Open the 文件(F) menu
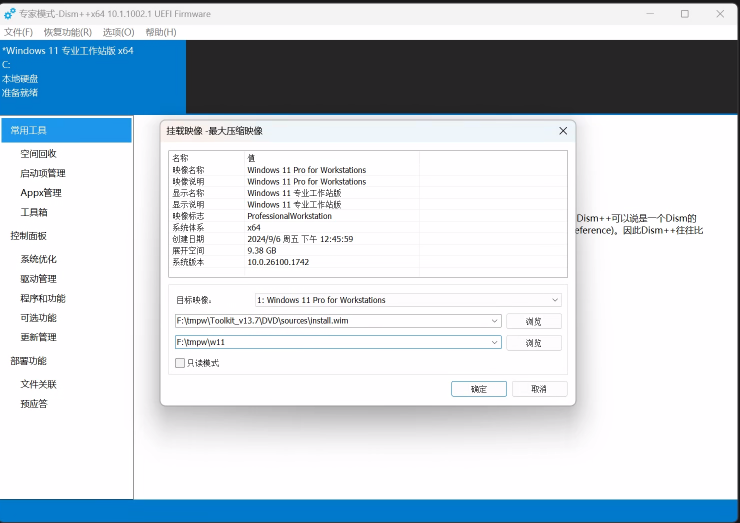Image resolution: width=740 pixels, height=523 pixels. (18, 32)
